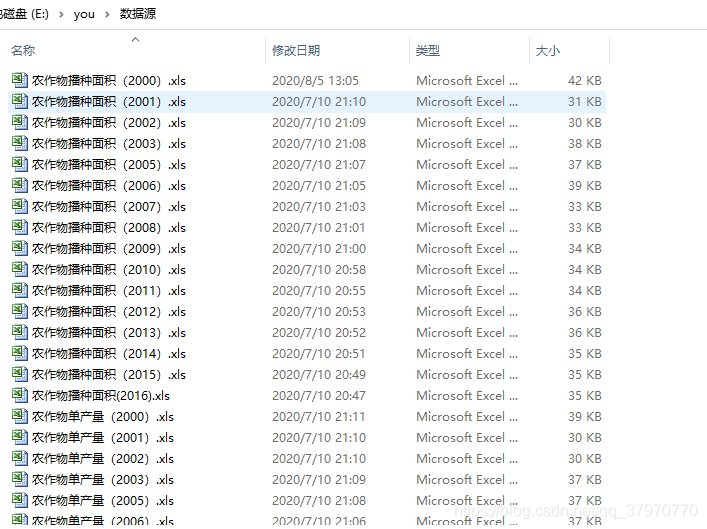
Task: Select file name 农作物单产量 (2002) .xls
Action: click(103, 459)
